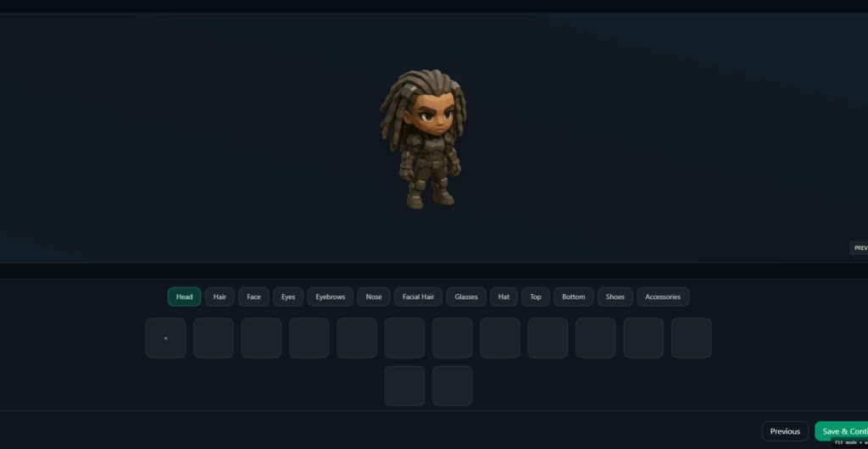This screenshot has width=868, height=449.
Task: Switch to the Glasses tab
Action: 466,297
